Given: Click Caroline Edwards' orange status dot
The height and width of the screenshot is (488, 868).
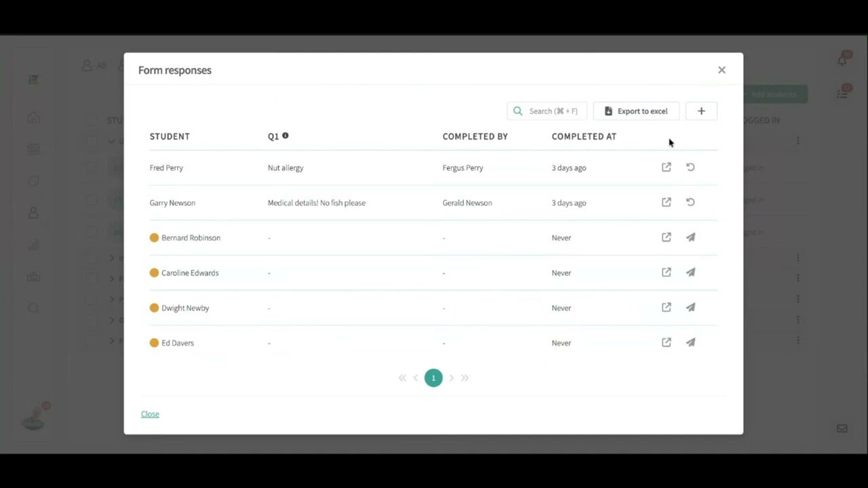Looking at the screenshot, I should (154, 272).
